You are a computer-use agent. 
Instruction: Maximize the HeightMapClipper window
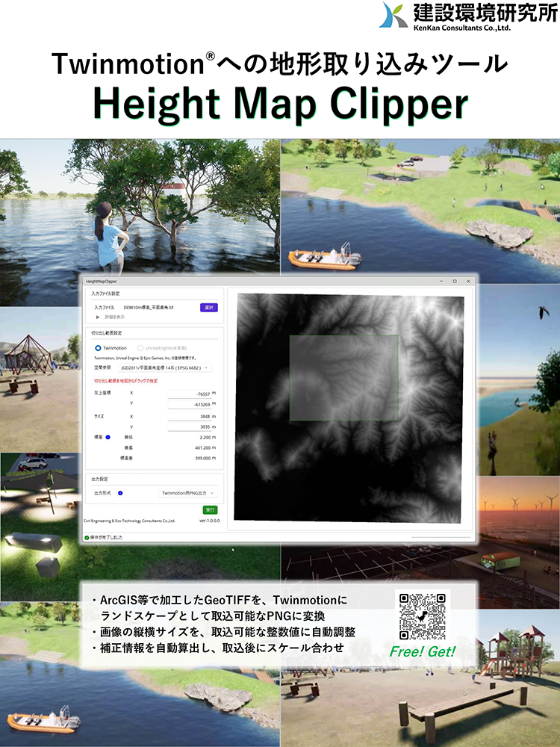455,282
